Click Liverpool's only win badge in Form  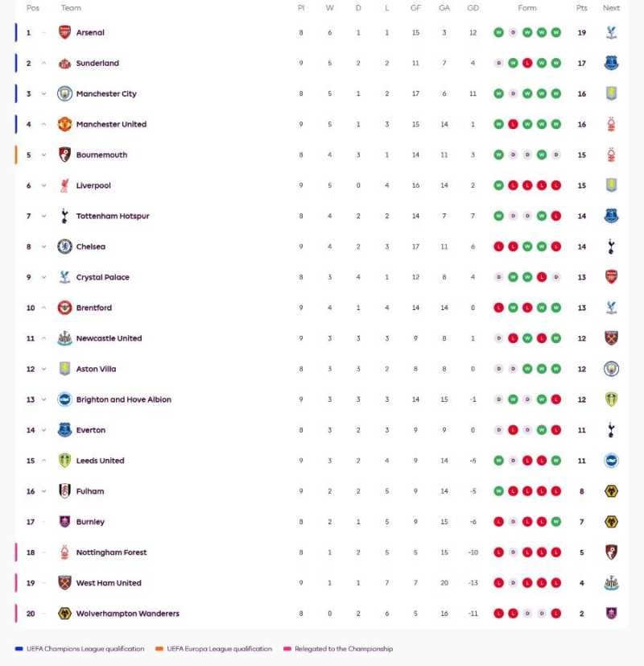click(x=498, y=185)
